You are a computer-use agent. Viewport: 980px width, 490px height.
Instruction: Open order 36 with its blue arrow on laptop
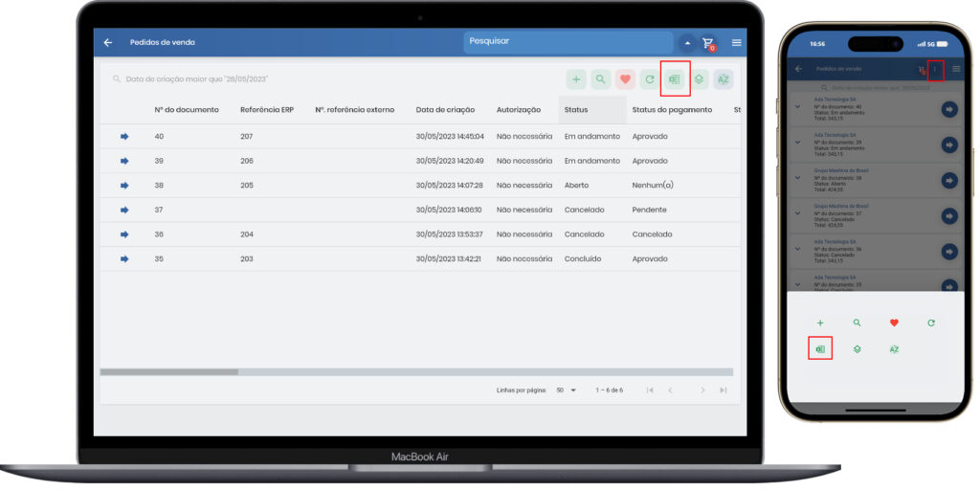(x=124, y=234)
